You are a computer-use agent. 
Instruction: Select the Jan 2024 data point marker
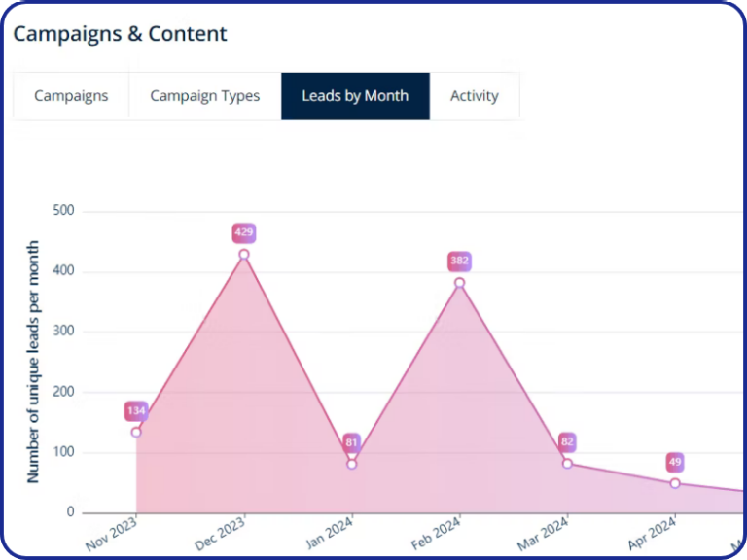click(352, 464)
